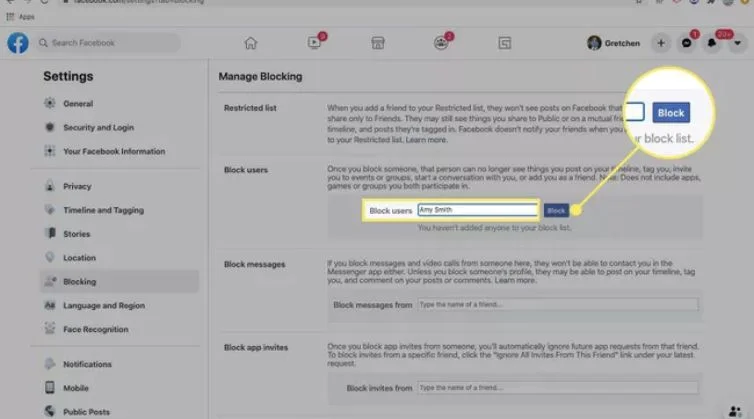Click Block messages from input field
754x419 pixels.
tap(558, 305)
